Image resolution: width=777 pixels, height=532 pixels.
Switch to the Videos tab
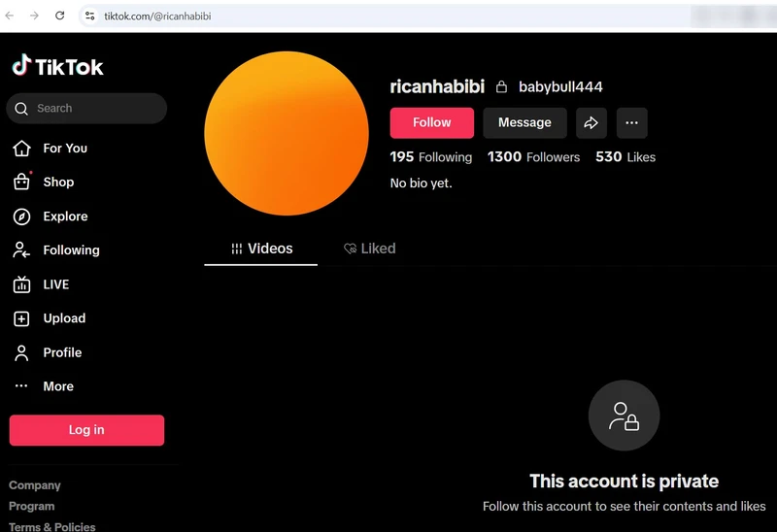tap(261, 249)
